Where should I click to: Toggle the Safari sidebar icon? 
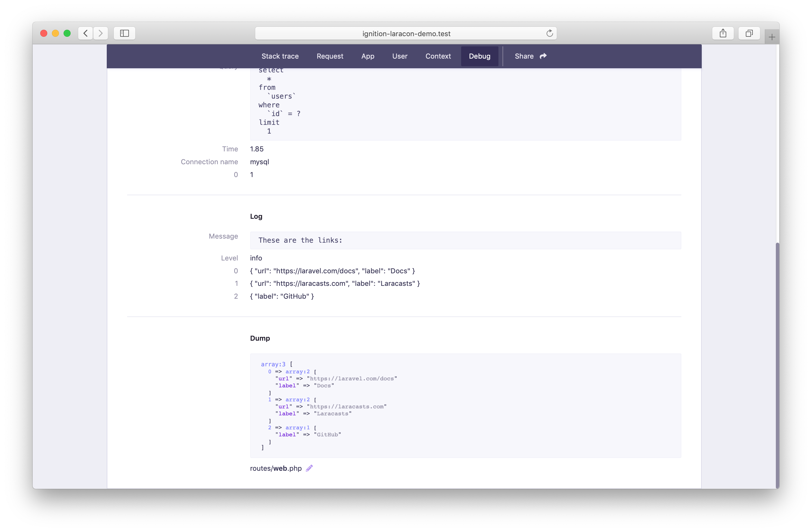tap(125, 33)
